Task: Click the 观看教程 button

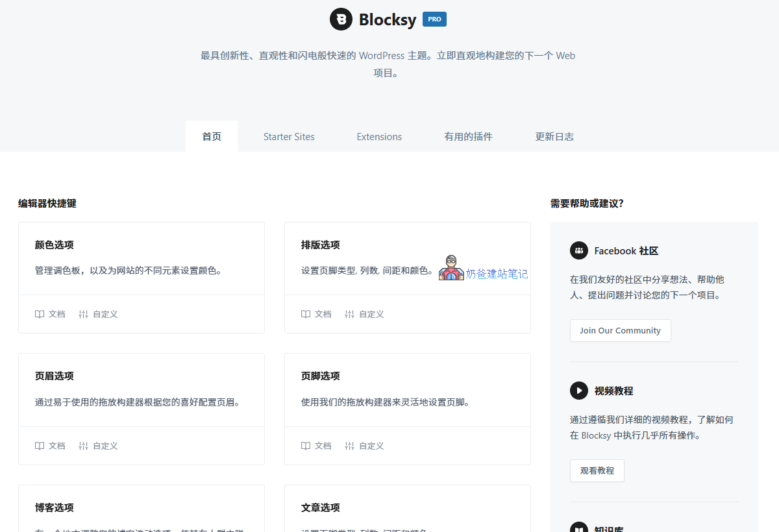Action: point(597,470)
